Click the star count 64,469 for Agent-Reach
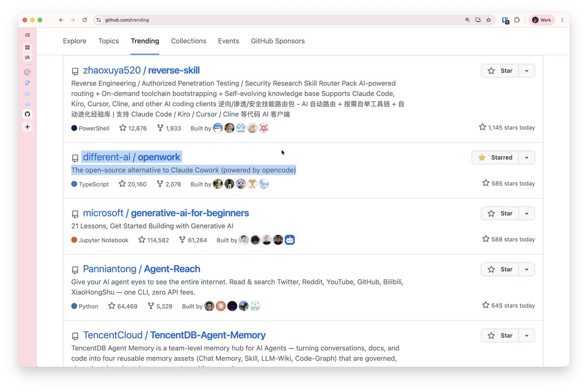588x391 pixels. tap(122, 306)
